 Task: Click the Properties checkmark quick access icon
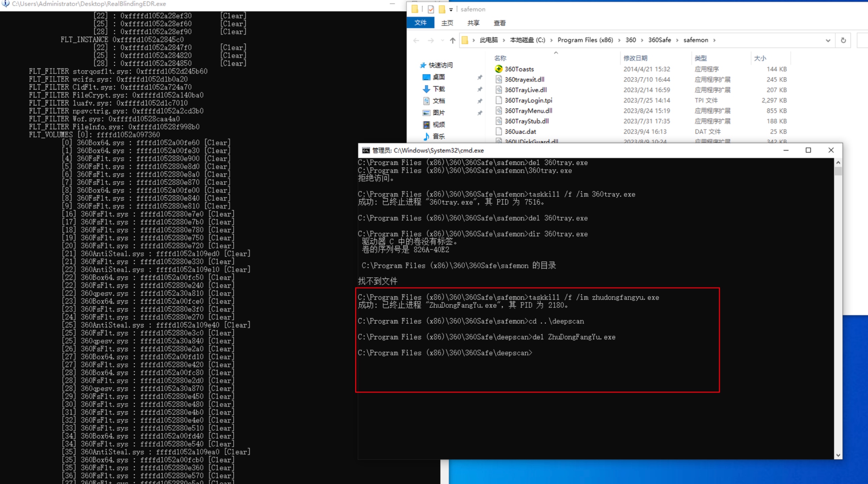pos(431,9)
